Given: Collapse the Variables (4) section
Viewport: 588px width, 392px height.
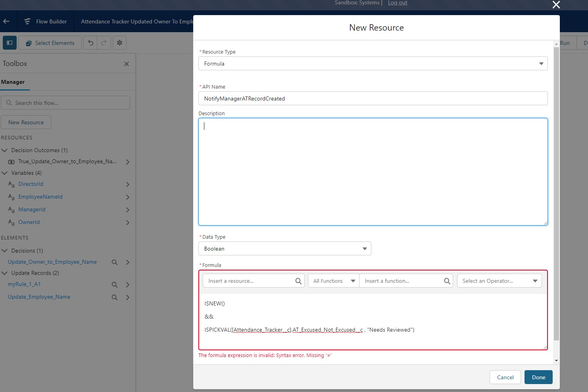Looking at the screenshot, I should pos(5,173).
